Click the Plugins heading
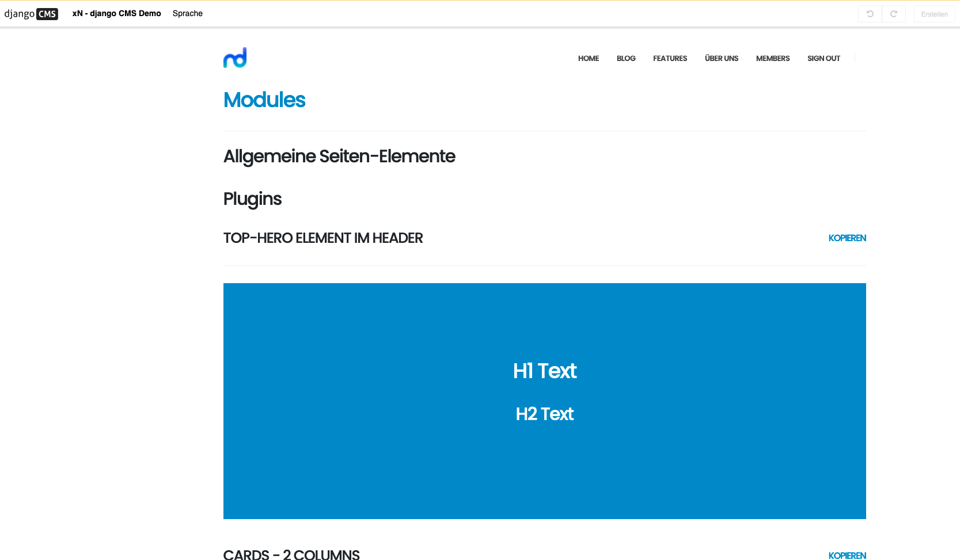 coord(252,199)
